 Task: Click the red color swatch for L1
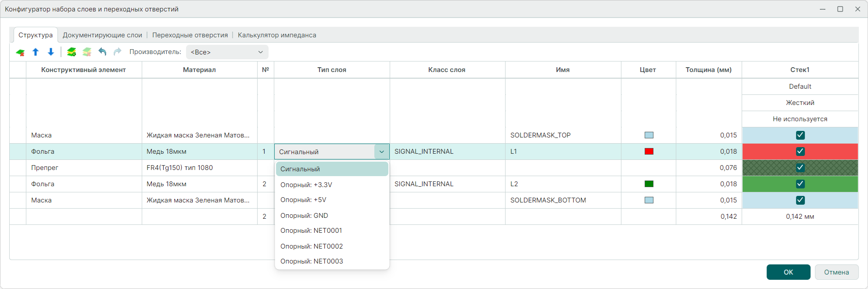point(649,152)
